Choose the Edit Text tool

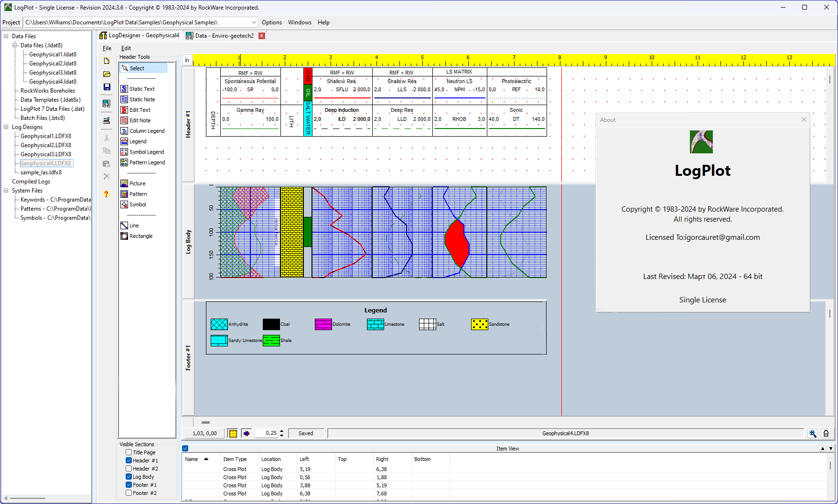pos(136,110)
